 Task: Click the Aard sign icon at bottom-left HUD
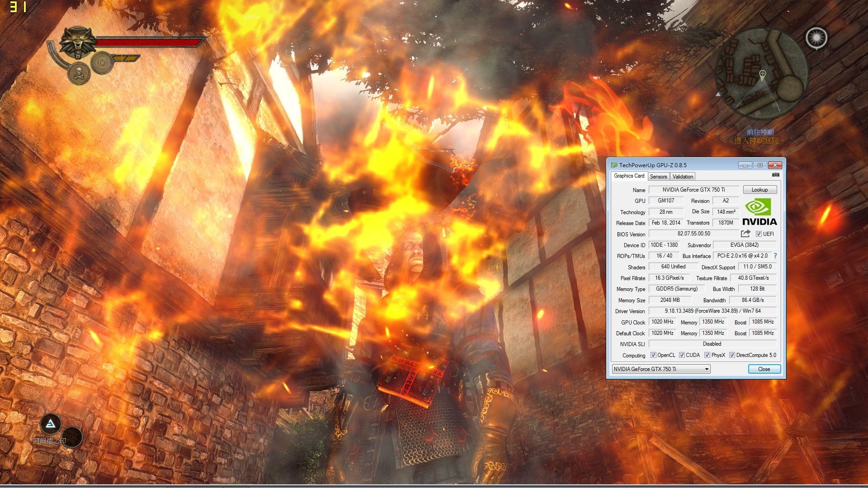coord(51,424)
